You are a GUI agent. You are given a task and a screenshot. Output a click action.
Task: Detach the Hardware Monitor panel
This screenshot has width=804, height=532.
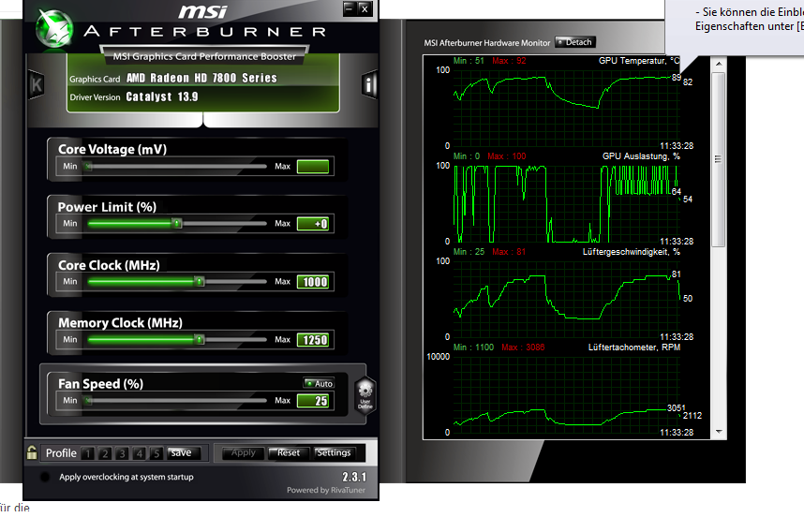pos(574,42)
